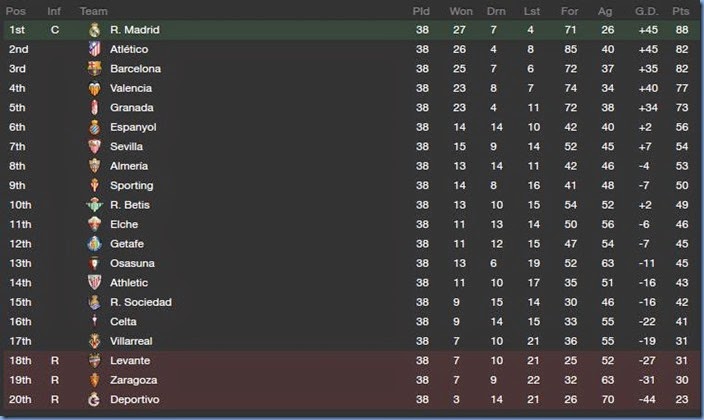Image resolution: width=704 pixels, height=420 pixels.
Task: Sort table by Pts column header
Action: (x=681, y=11)
